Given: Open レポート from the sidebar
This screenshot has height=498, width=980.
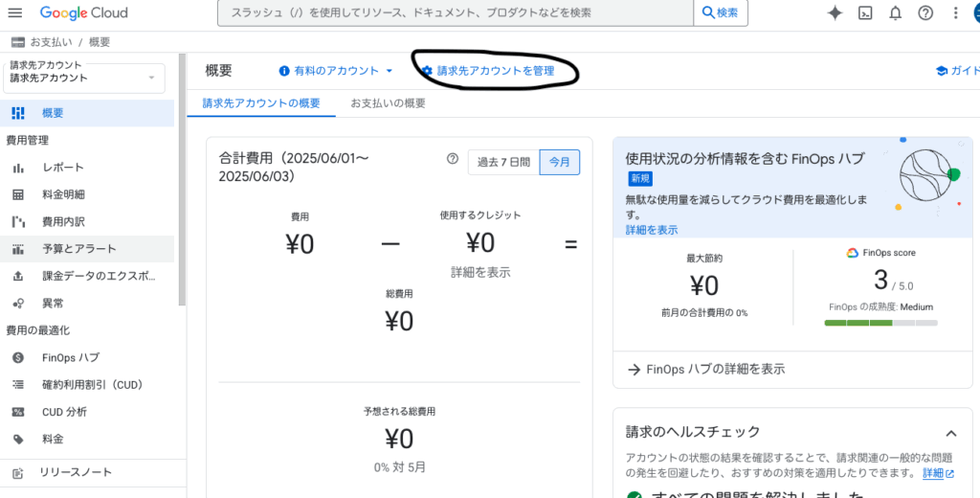Looking at the screenshot, I should (63, 168).
